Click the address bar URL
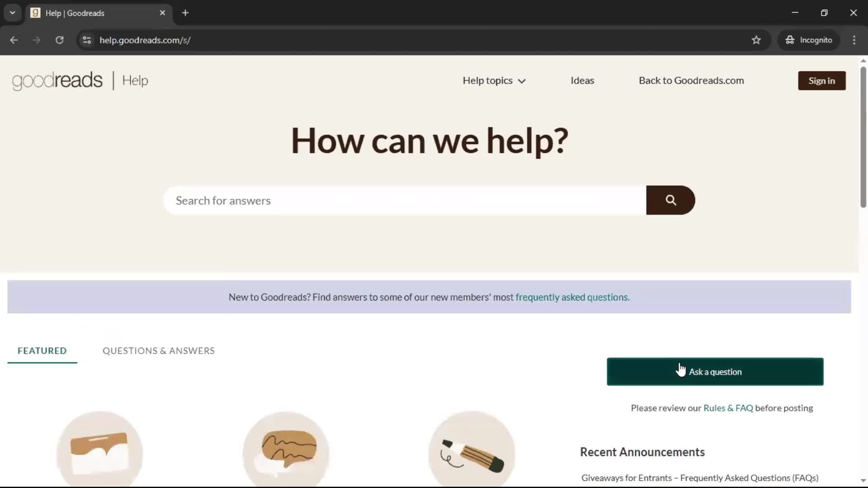The height and width of the screenshot is (488, 868). coord(145,40)
